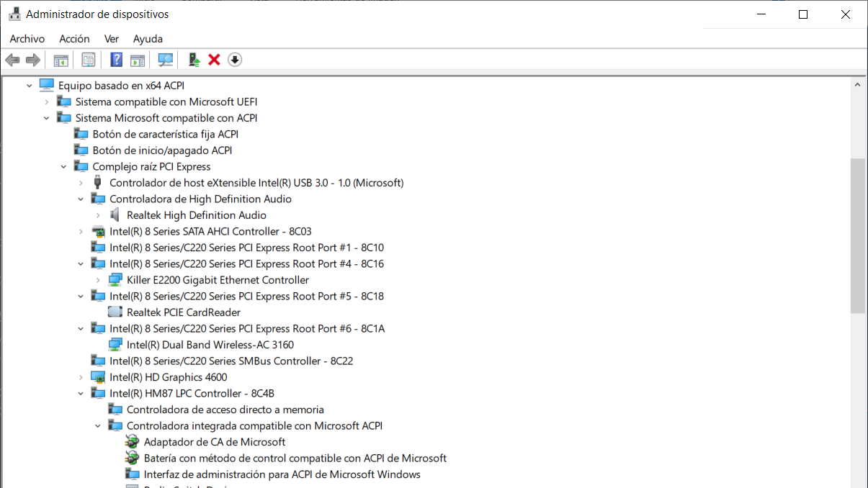The height and width of the screenshot is (488, 868).
Task: Open the Archivo menu
Action: [27, 39]
